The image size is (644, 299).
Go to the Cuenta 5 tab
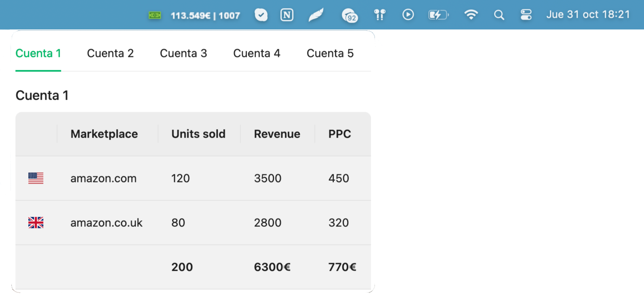coord(330,53)
